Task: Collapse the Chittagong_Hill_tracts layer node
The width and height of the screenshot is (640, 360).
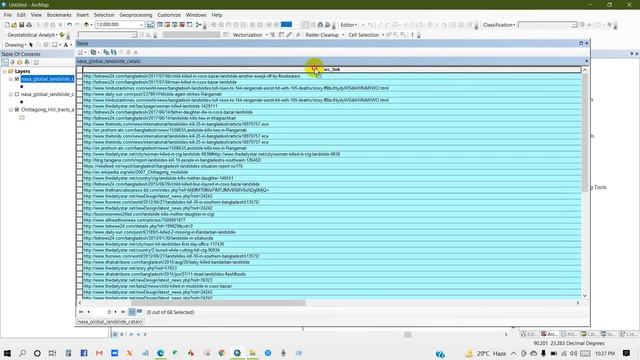Action: click(x=11, y=110)
